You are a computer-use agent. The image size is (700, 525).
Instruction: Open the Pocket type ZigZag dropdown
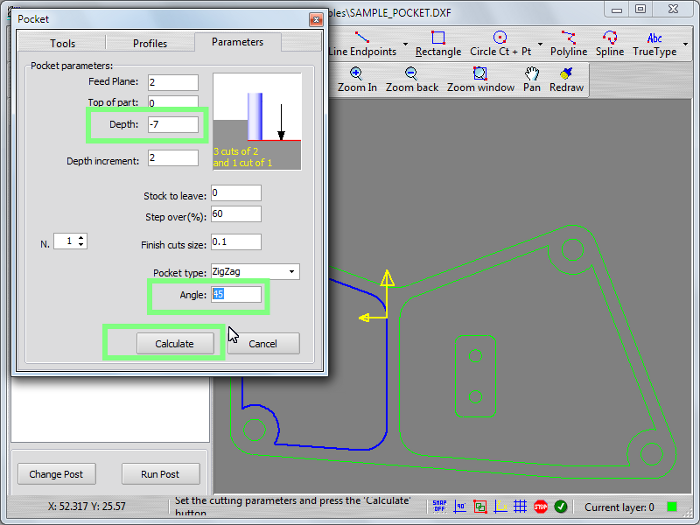click(291, 271)
